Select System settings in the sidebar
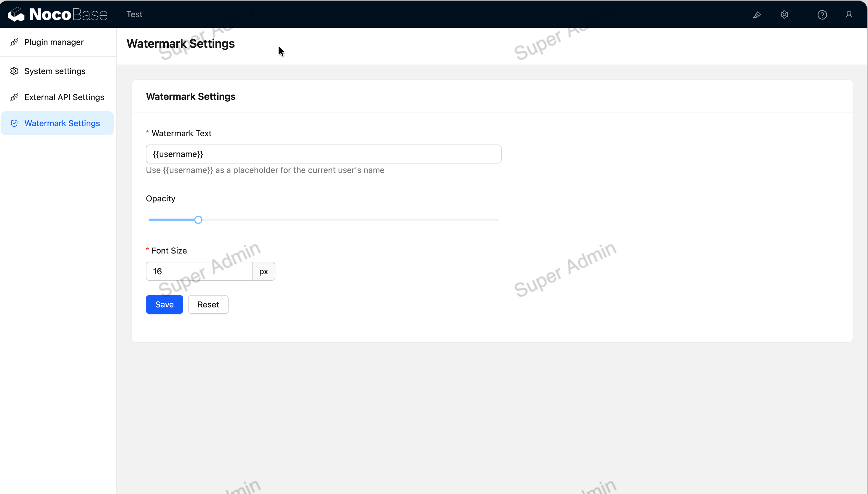 tap(55, 71)
